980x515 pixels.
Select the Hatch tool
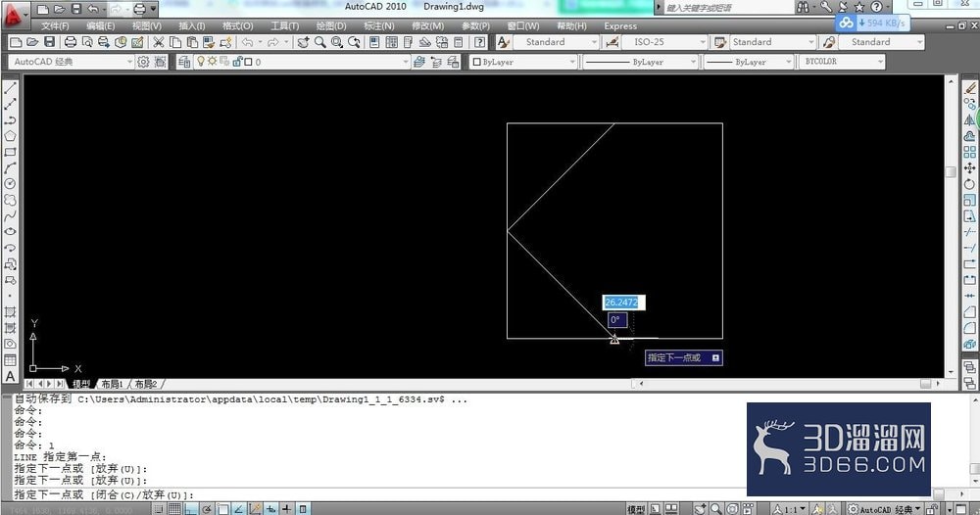tap(10, 311)
